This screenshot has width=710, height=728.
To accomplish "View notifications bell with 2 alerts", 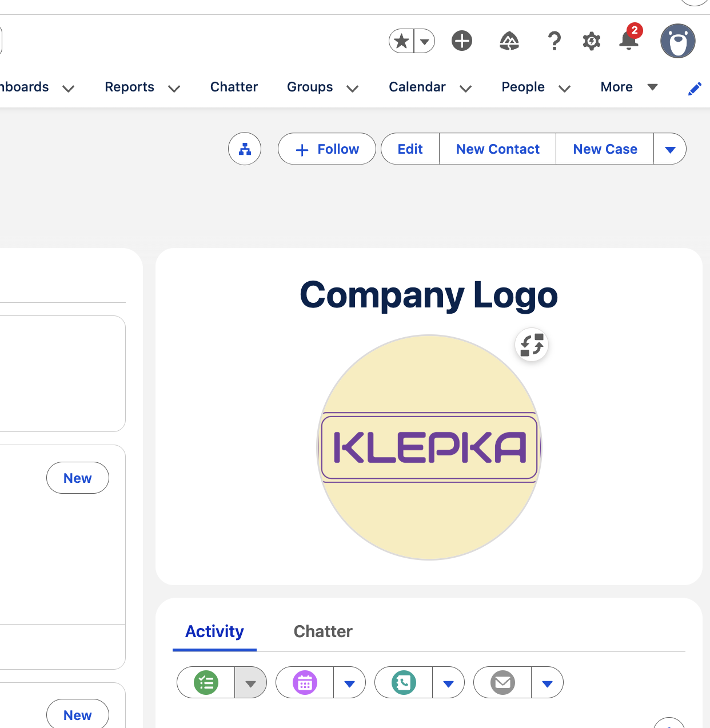I will point(629,40).
